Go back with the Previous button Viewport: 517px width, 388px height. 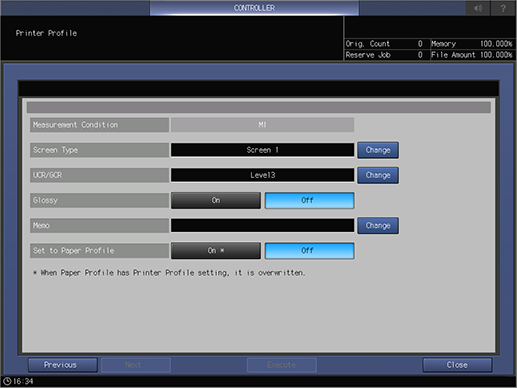63,365
